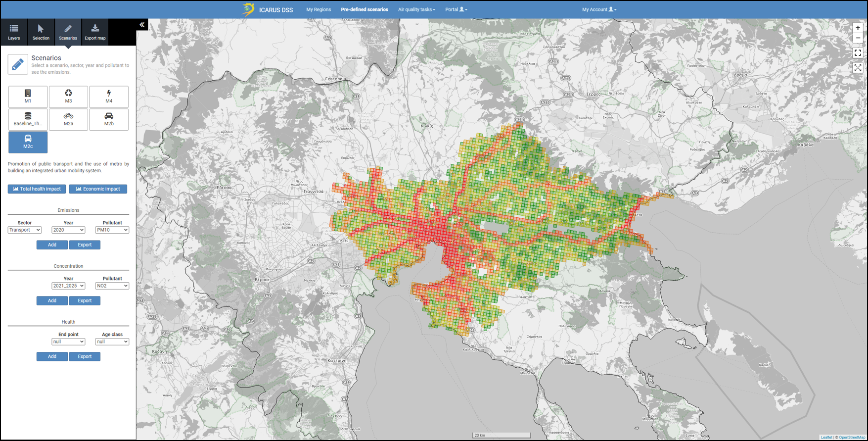The image size is (868, 441).
Task: Open the OpenStreetMap attribution link
Action: pyautogui.click(x=852, y=438)
